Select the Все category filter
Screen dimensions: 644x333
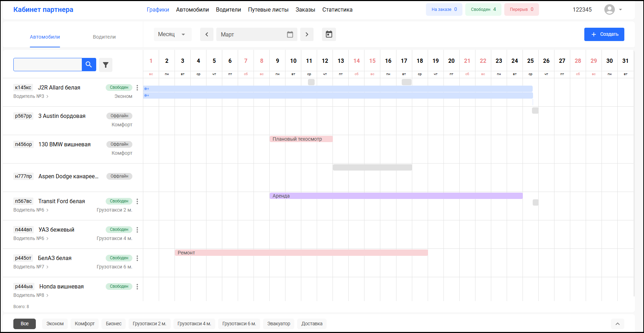pyautogui.click(x=25, y=324)
